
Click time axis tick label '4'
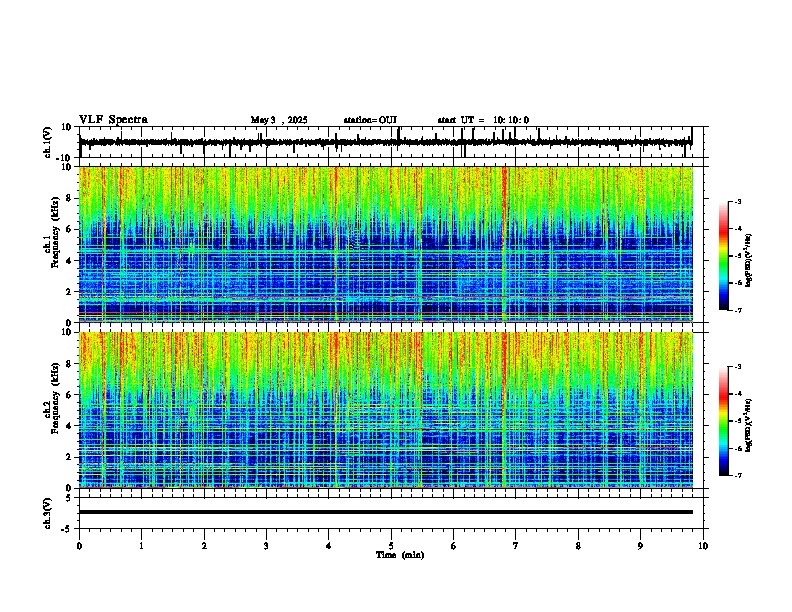[329, 546]
